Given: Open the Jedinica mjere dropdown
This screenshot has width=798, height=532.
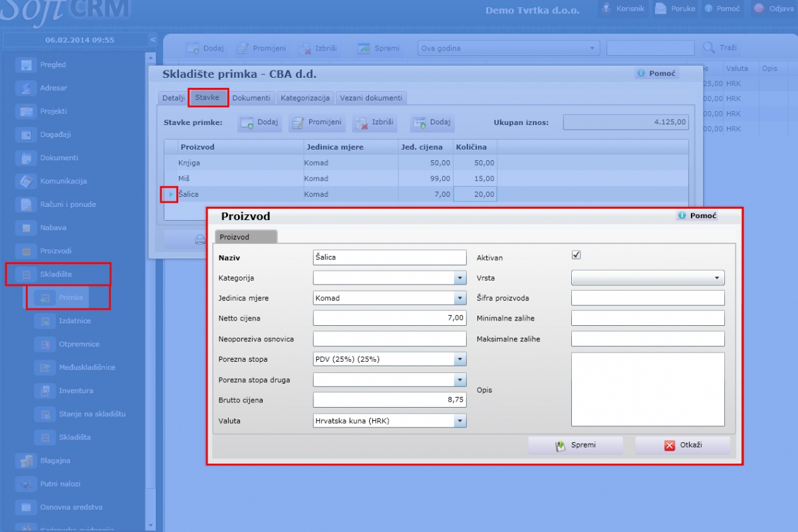Looking at the screenshot, I should [460, 298].
